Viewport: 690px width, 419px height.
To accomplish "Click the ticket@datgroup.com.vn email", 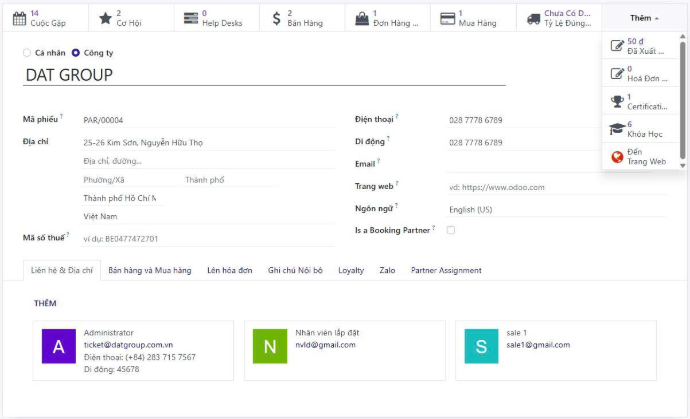I will (x=128, y=345).
